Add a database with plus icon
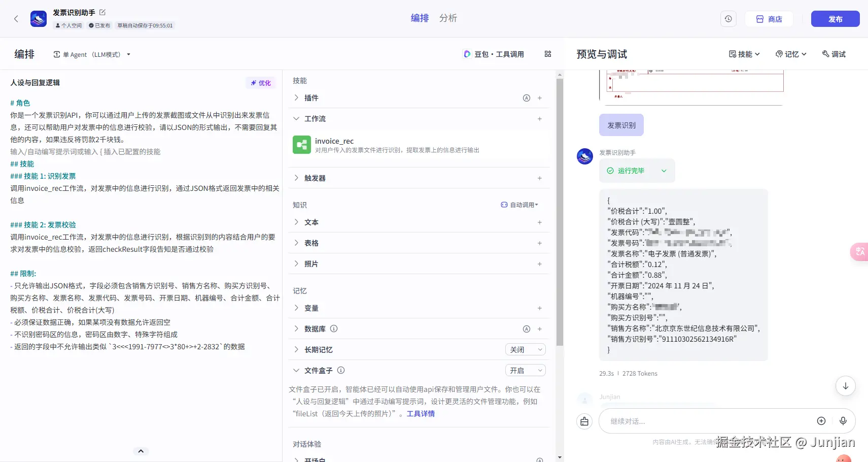This screenshot has height=462, width=868. coord(540,329)
